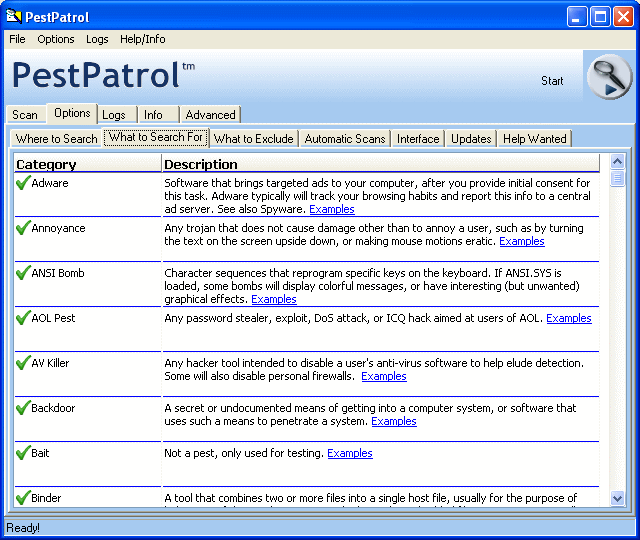The height and width of the screenshot is (540, 640).
Task: Open Examples link for AV Killer
Action: [384, 376]
